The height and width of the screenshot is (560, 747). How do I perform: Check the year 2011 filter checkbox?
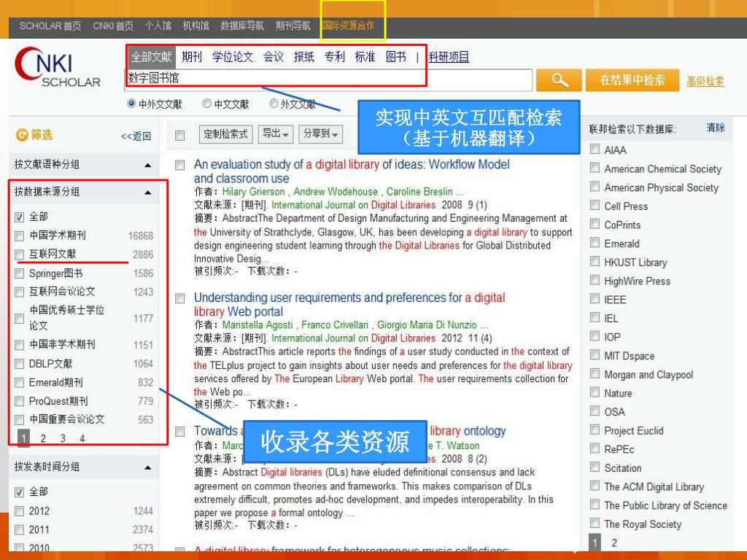tap(20, 529)
